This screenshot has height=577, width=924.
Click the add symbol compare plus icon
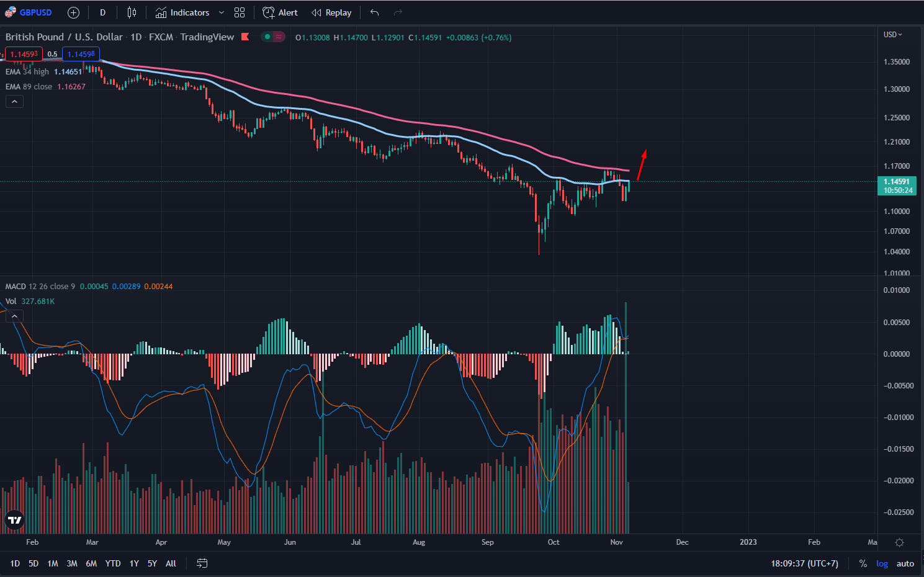(73, 12)
